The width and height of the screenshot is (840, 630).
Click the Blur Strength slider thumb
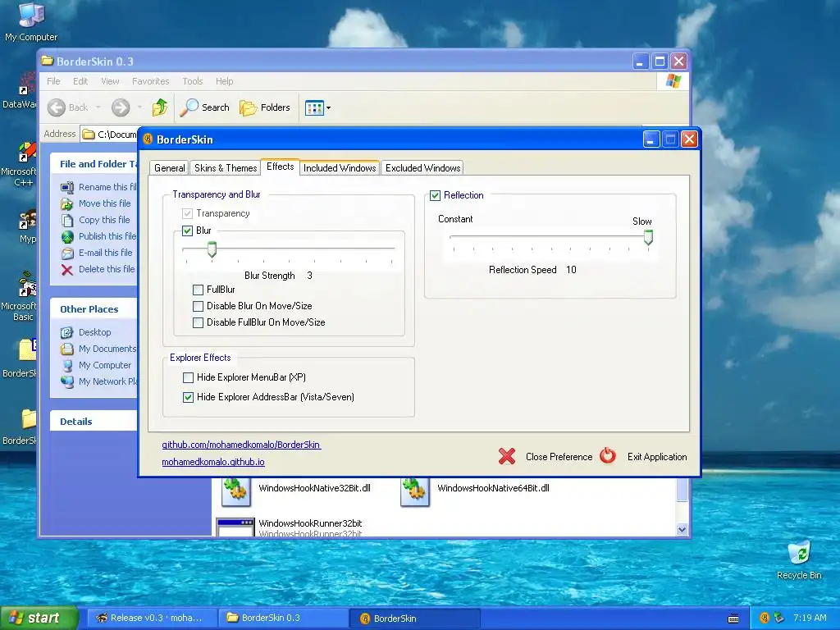point(212,249)
